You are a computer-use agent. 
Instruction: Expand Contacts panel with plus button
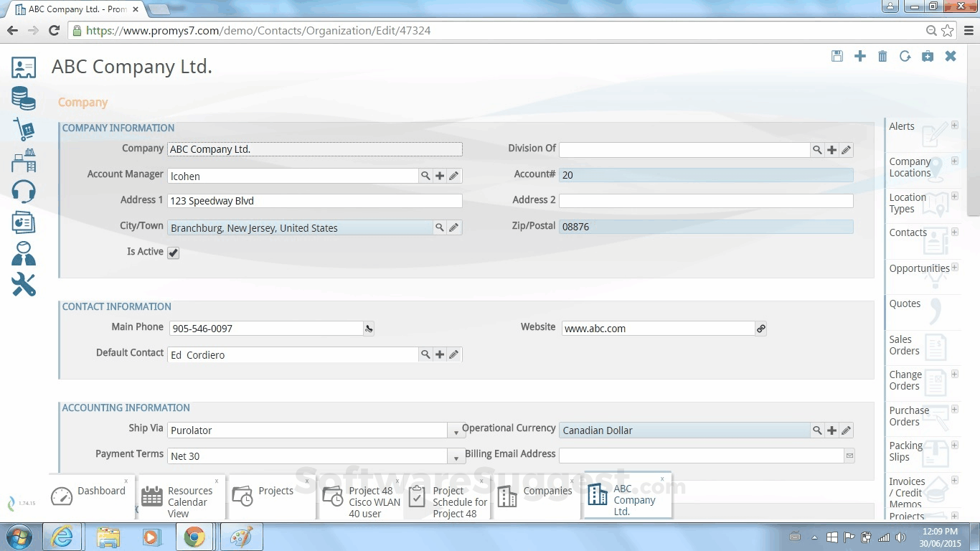coord(955,232)
